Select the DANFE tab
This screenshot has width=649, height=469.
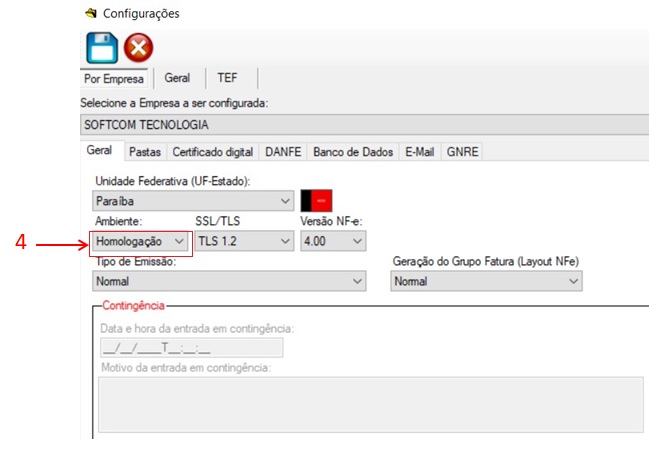(x=284, y=152)
